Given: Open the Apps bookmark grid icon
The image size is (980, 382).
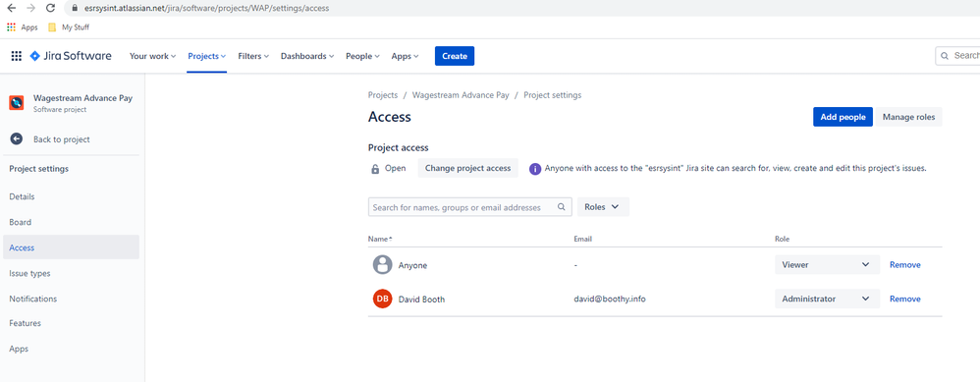Looking at the screenshot, I should tap(11, 27).
